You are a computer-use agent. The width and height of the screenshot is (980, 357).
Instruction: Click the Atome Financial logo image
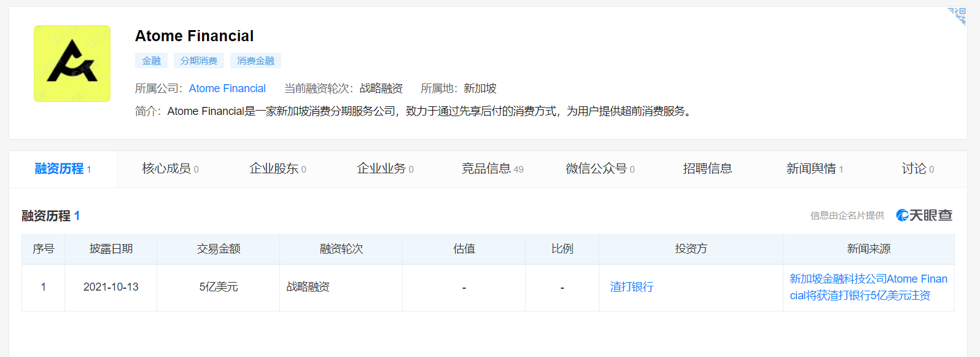(72, 63)
